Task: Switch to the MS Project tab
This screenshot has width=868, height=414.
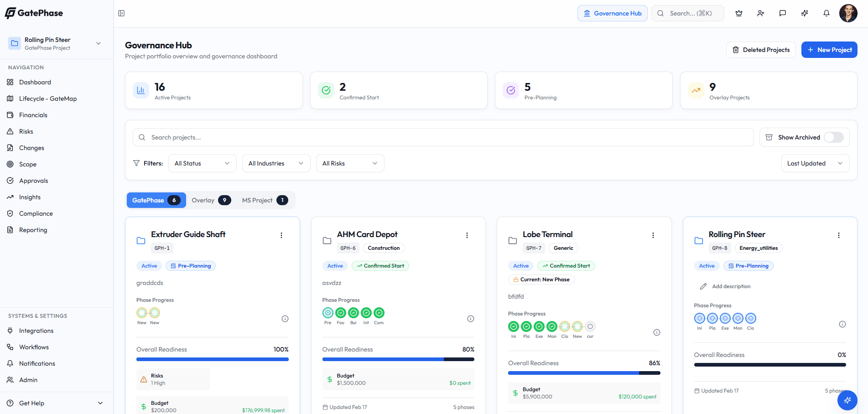Action: click(265, 200)
